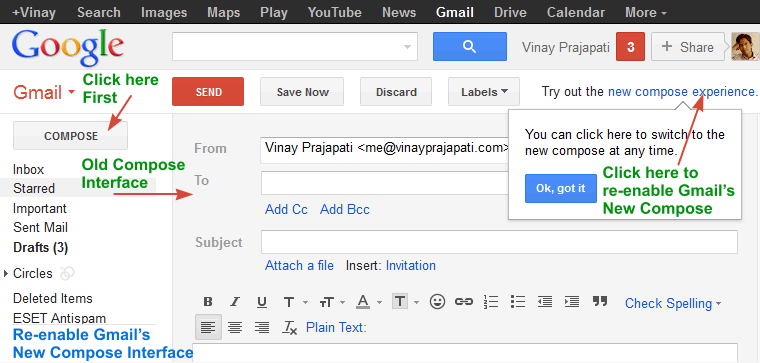Start a bulleted list
The width and height of the screenshot is (760, 363).
click(518, 302)
